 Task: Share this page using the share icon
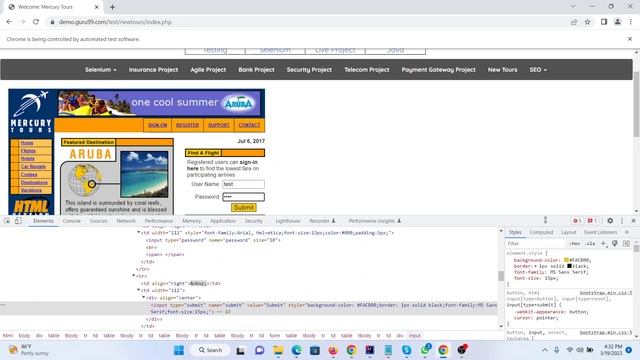(x=574, y=22)
